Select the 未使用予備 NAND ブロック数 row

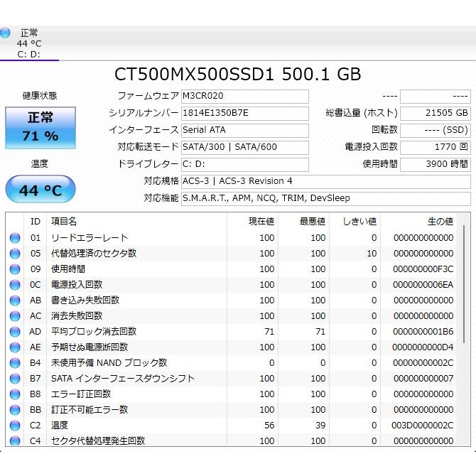[x=232, y=363]
